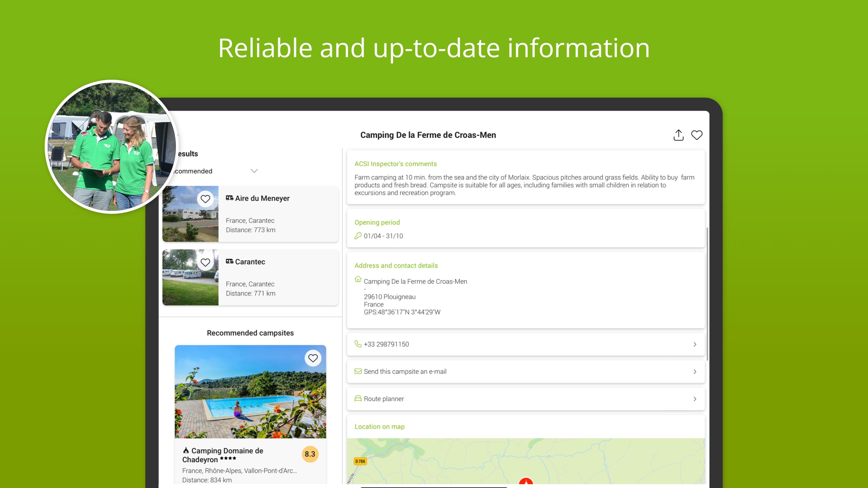Expand phone number row chevron
This screenshot has width=868, height=488.
pos(694,344)
